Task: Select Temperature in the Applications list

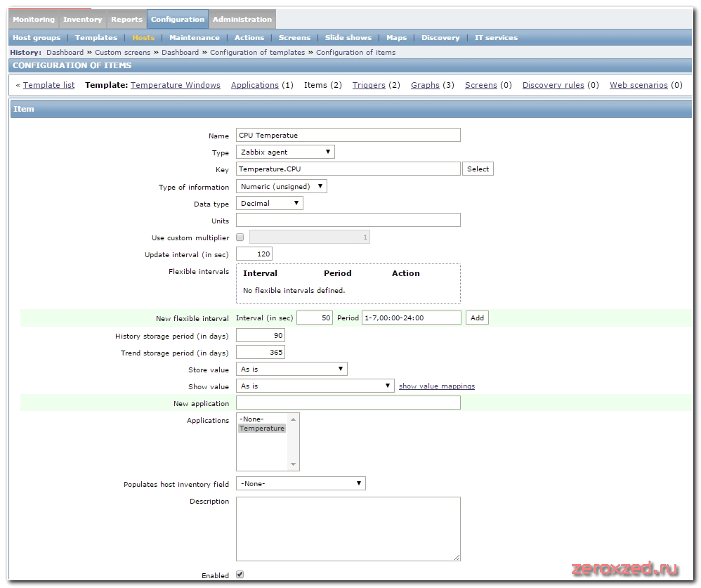Action: coord(262,429)
